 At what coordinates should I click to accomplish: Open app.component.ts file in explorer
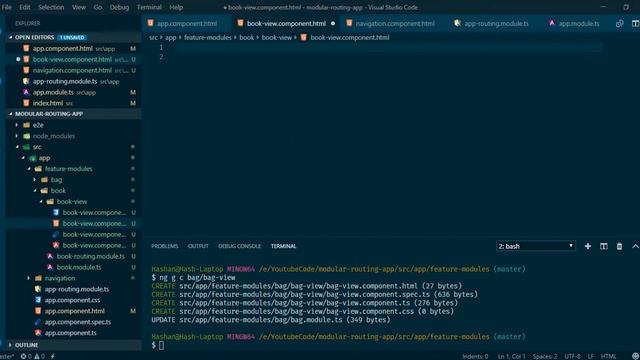click(71, 333)
